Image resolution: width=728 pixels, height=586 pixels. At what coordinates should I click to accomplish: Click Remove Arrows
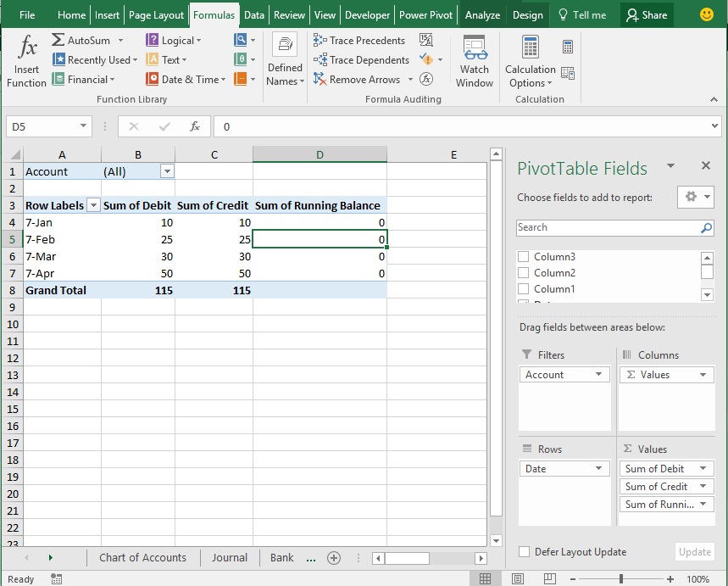pos(357,80)
